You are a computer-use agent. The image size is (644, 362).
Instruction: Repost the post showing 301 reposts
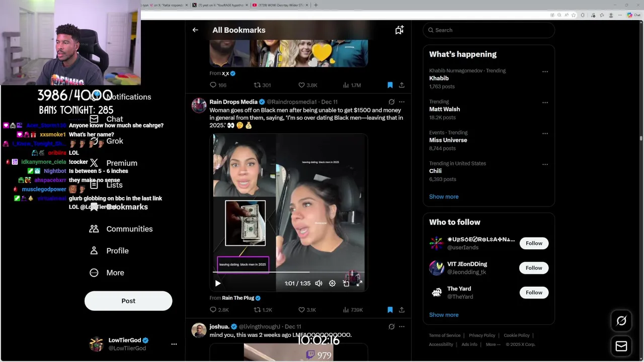pyautogui.click(x=262, y=85)
